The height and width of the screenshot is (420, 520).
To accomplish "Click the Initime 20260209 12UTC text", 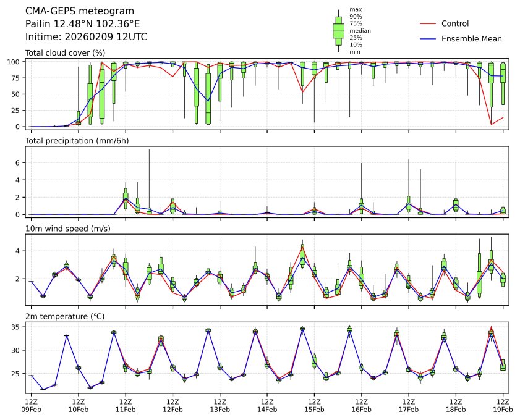I will point(86,36).
